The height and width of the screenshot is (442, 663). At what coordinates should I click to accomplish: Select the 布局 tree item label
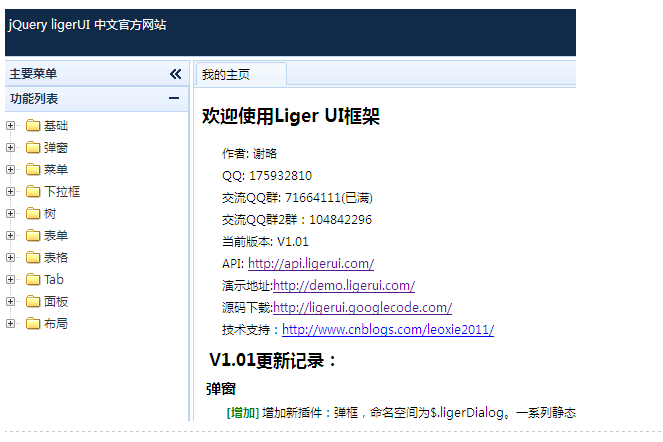(x=56, y=324)
